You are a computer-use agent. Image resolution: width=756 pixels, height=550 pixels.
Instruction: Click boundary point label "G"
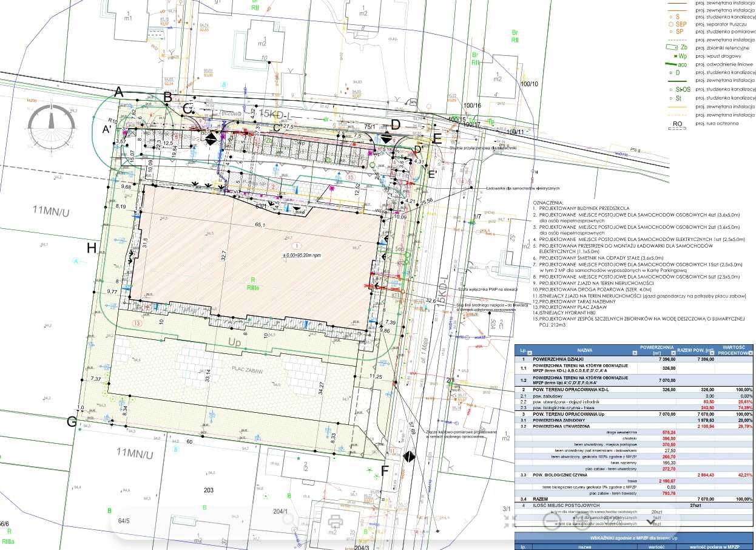pyautogui.click(x=72, y=422)
